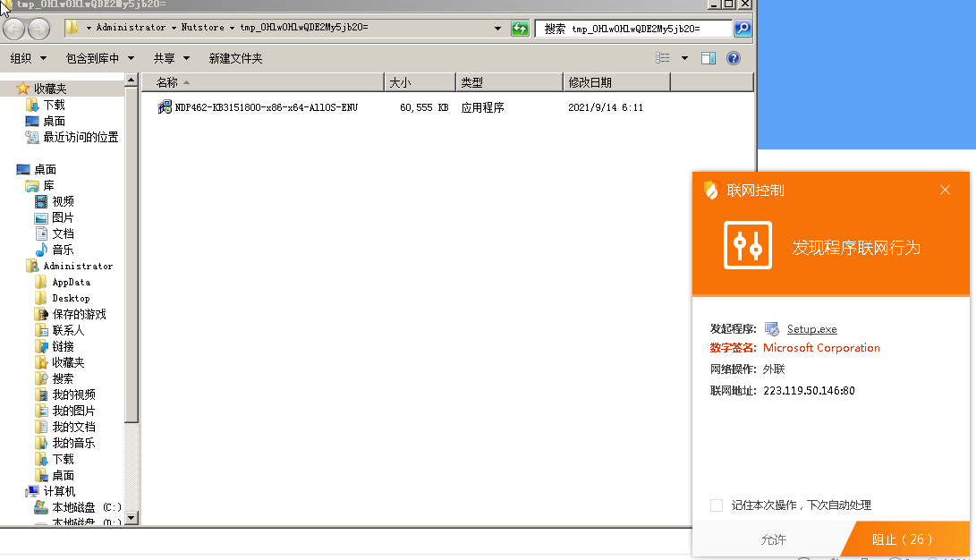Click the arrow left of Administrator breadcrumb

click(x=89, y=28)
